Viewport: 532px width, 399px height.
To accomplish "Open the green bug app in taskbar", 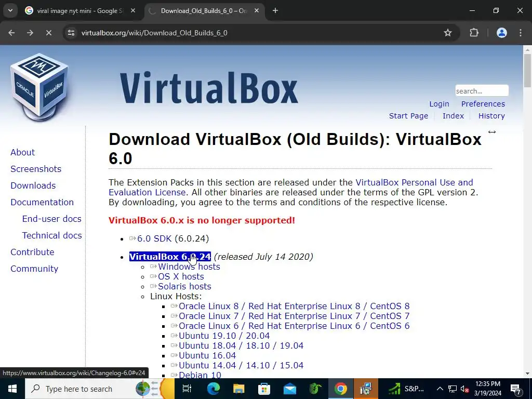I will [315, 389].
